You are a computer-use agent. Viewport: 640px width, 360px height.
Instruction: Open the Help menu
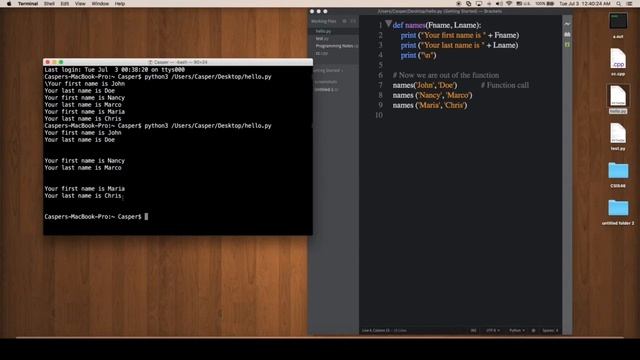120,4
